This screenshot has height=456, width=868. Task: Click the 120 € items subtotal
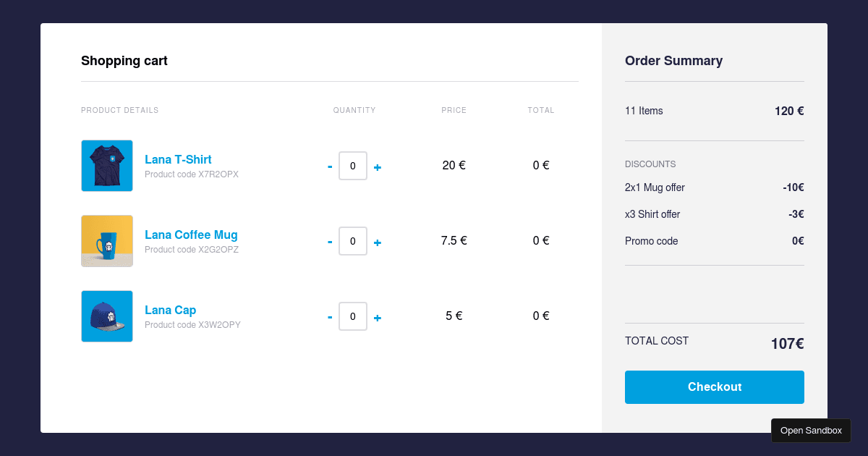click(x=789, y=111)
